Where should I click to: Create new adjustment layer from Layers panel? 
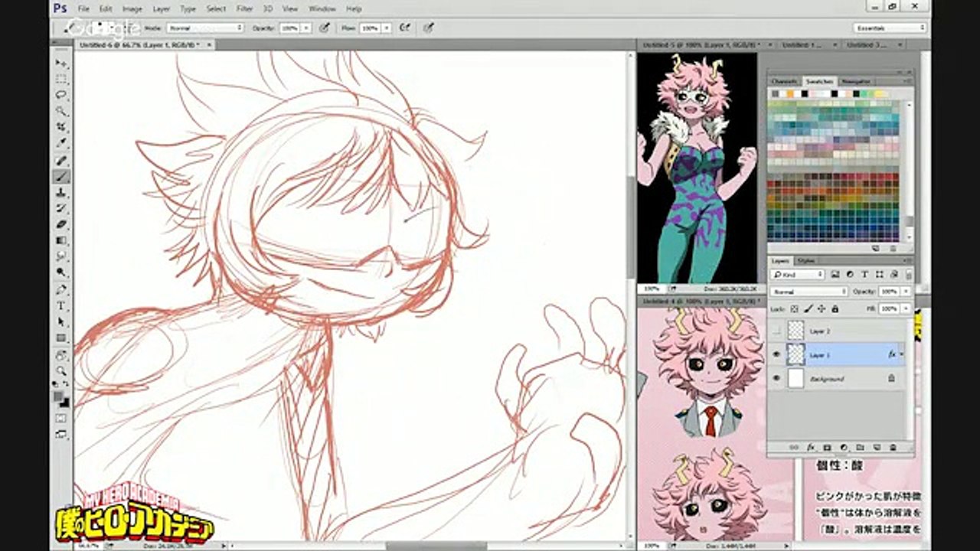(x=843, y=447)
